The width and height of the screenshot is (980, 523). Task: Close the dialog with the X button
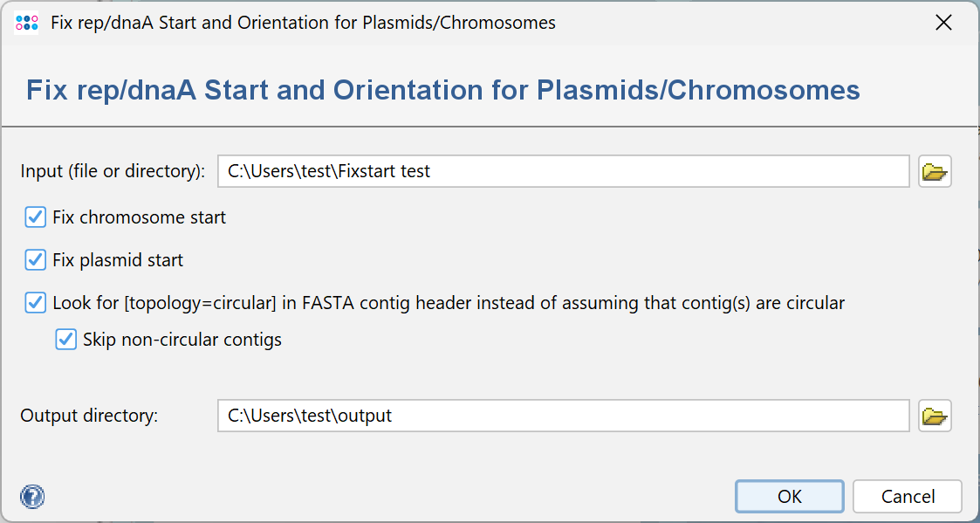943,23
